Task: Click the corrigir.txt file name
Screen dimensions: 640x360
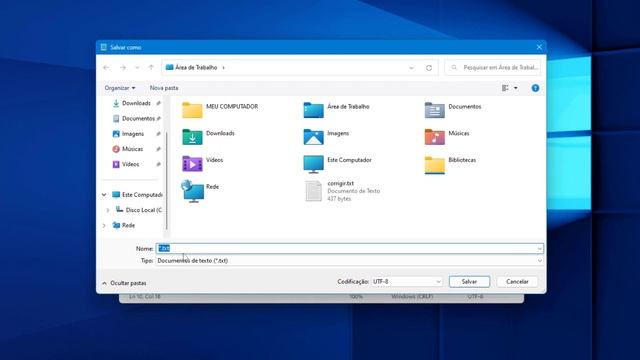Action: click(340, 184)
